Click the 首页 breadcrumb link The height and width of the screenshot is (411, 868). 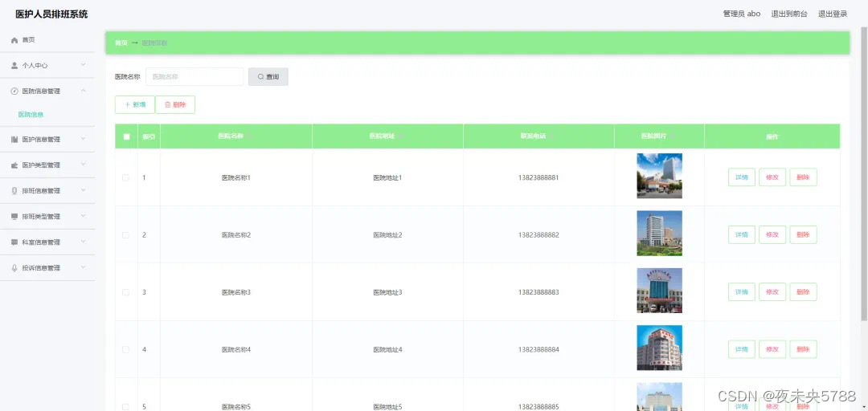121,43
